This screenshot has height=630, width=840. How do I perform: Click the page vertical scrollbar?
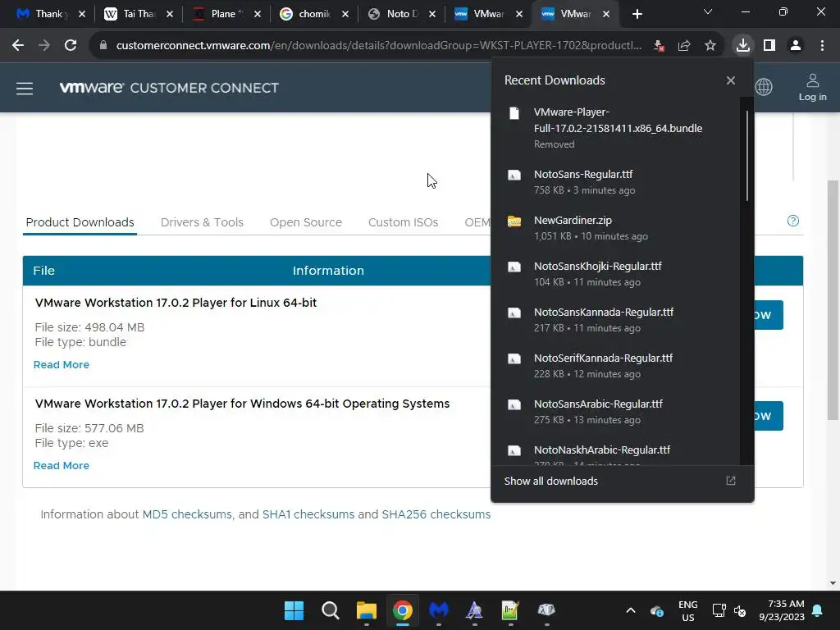[x=833, y=300]
